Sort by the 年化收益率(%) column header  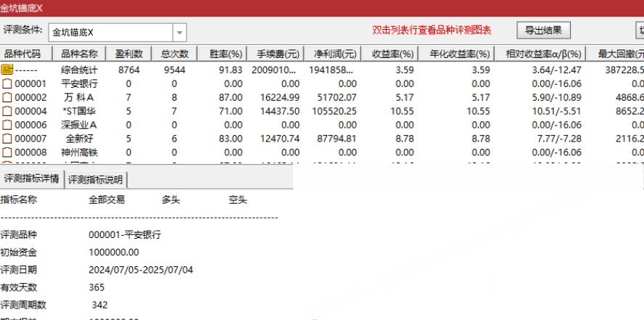456,54
